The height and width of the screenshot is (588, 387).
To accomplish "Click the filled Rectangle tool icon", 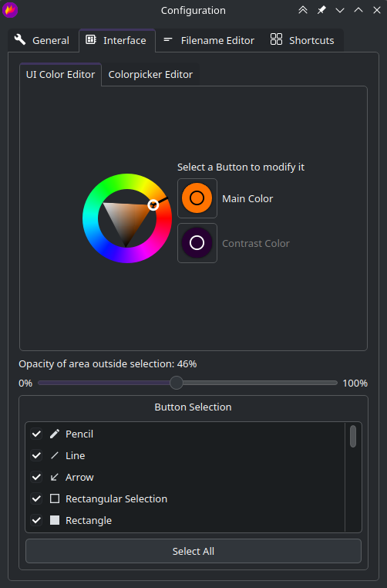I will click(55, 520).
